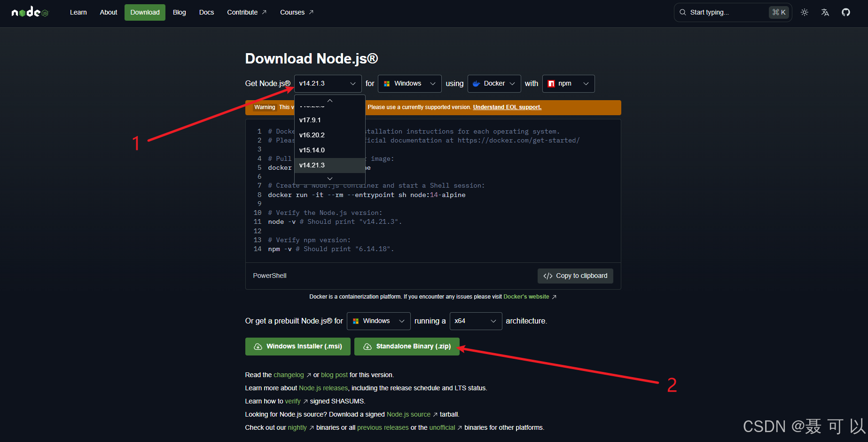Download the Standalone Binary (.zip)
Viewport: 868px width, 442px height.
(407, 347)
